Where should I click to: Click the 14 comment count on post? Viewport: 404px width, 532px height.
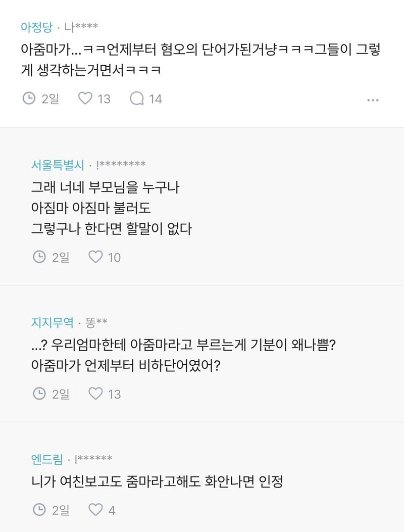click(x=155, y=99)
